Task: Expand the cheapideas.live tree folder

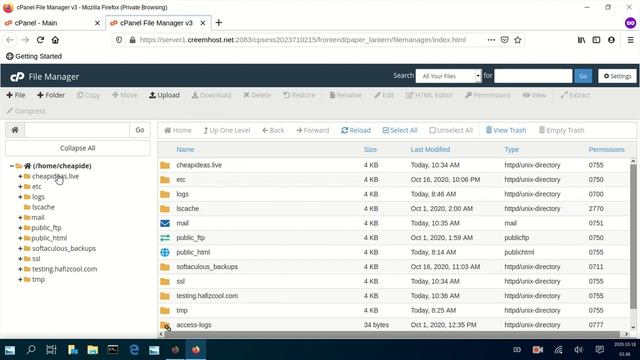Action: [20, 176]
